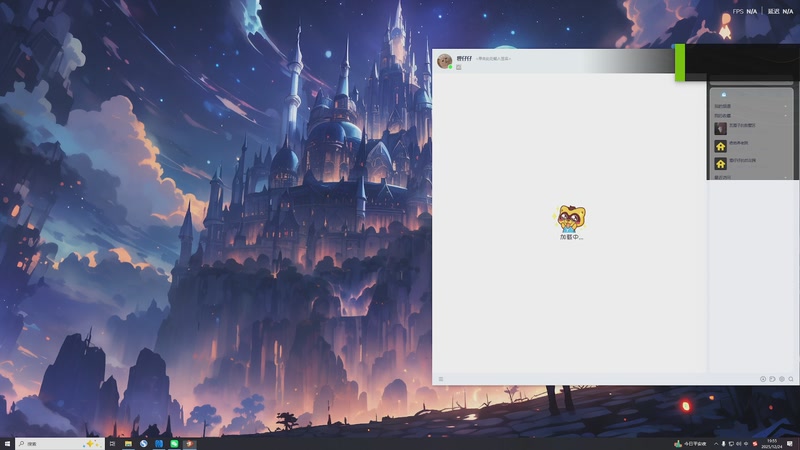Open the notification center icon
Viewport: 800px width, 450px height.
coord(790,444)
